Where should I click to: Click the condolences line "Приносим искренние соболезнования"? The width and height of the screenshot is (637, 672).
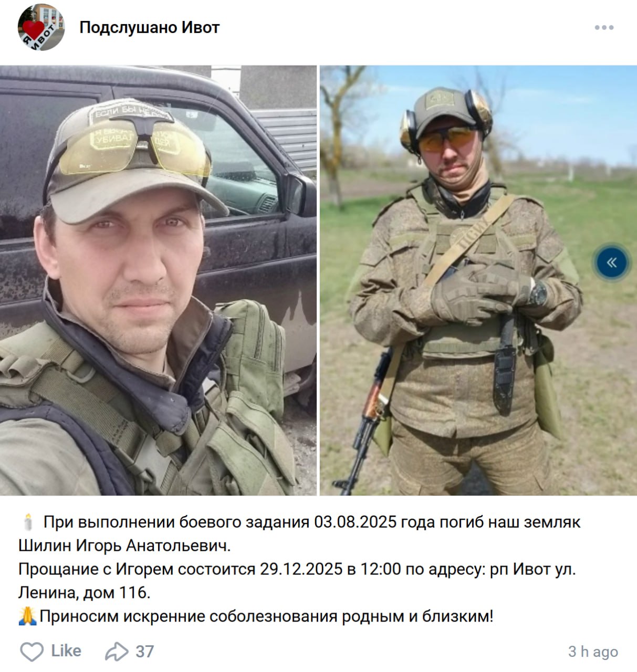click(x=267, y=615)
